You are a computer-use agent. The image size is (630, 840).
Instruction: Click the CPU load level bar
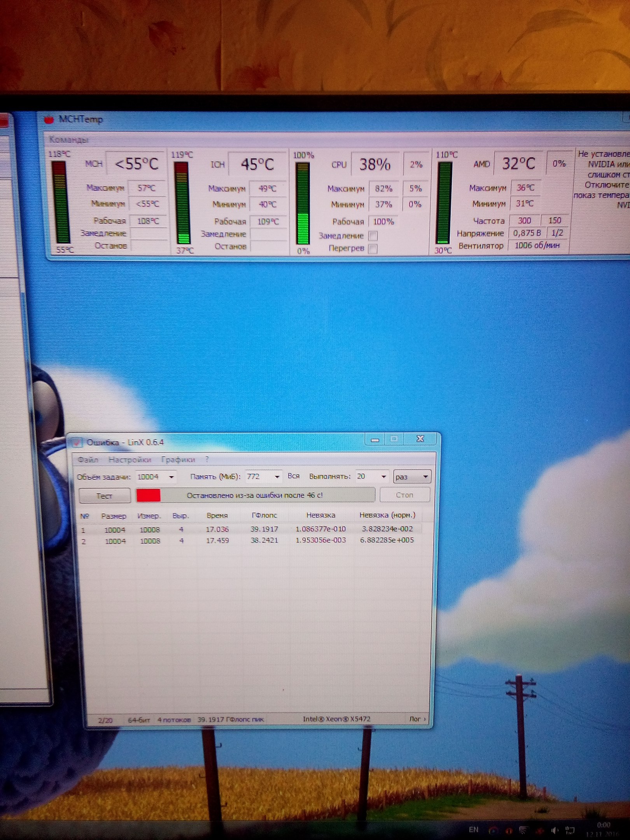pos(303,204)
